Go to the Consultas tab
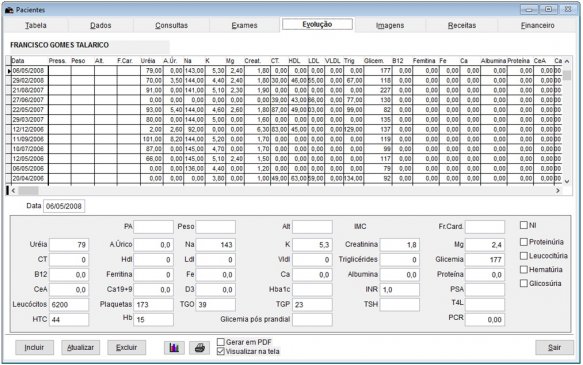583x365 pixels. coord(171,25)
